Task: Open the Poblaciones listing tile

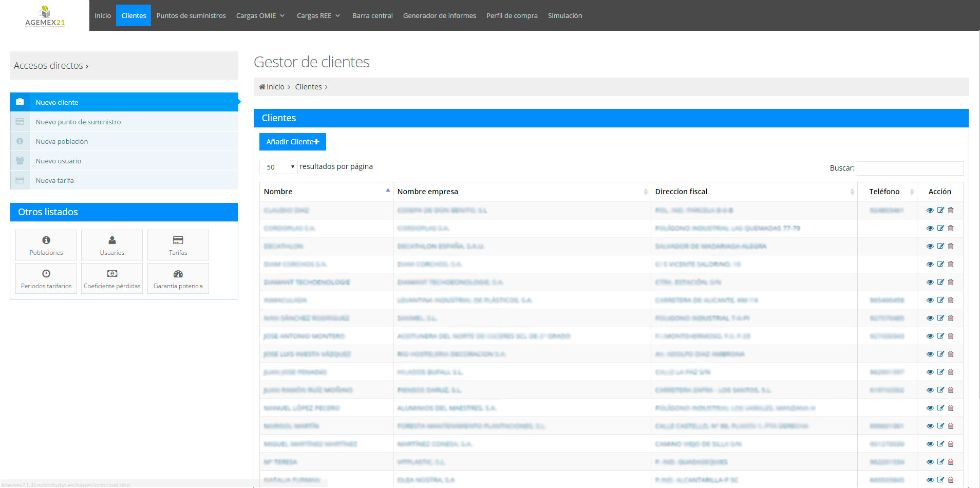Action: [x=46, y=245]
